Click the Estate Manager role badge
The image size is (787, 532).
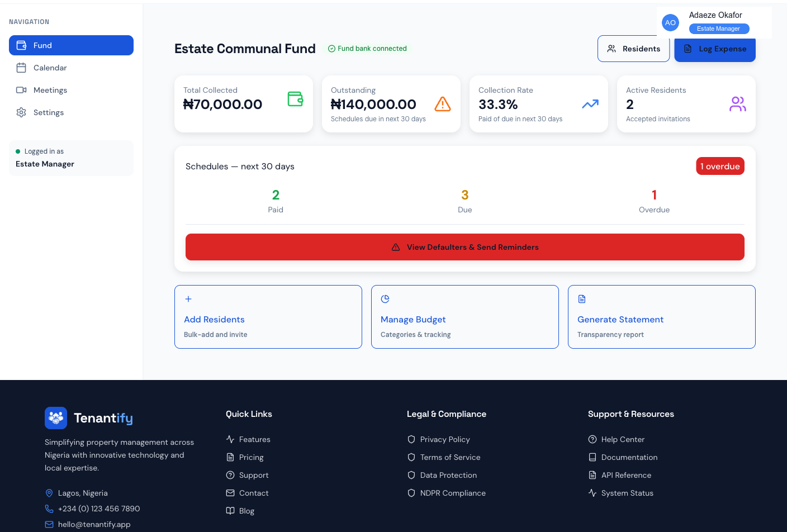(719, 28)
